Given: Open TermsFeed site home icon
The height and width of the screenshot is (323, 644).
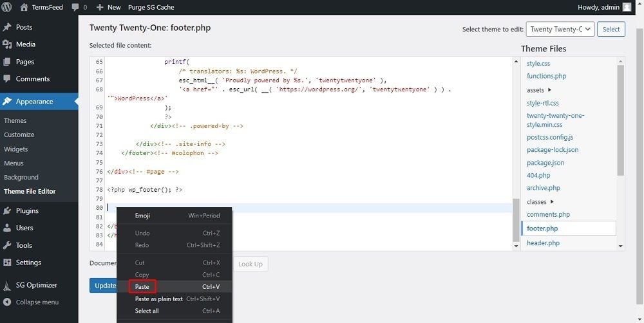Looking at the screenshot, I should pyautogui.click(x=24, y=7).
